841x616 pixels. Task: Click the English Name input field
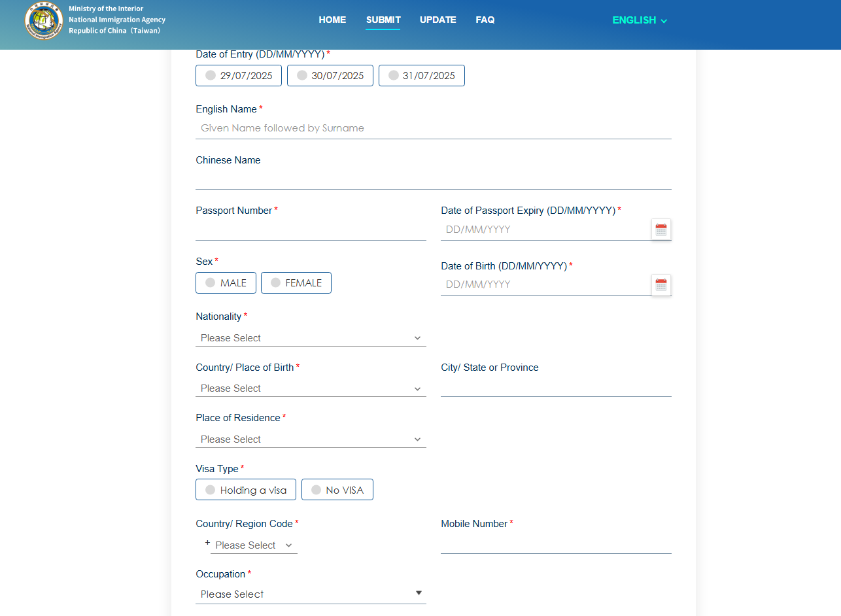[x=434, y=128]
